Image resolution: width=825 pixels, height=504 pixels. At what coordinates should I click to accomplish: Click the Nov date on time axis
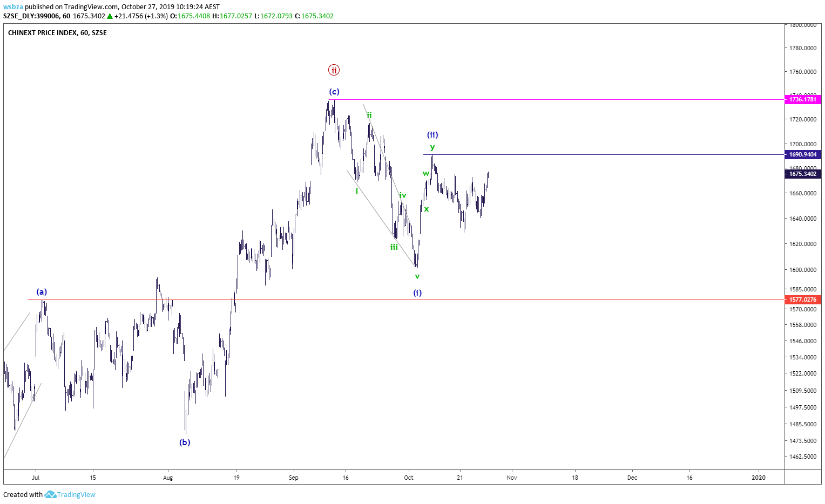point(512,478)
